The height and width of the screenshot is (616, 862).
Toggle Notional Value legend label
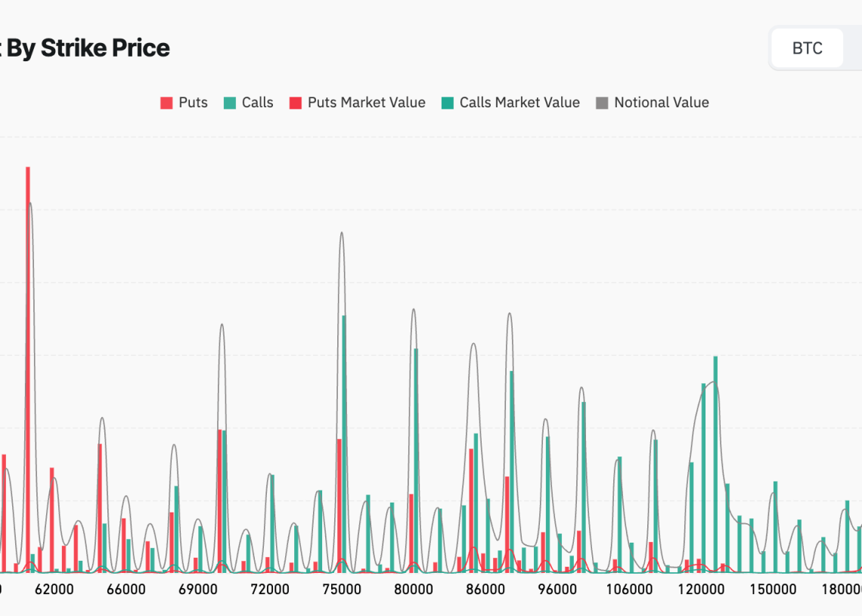661,103
